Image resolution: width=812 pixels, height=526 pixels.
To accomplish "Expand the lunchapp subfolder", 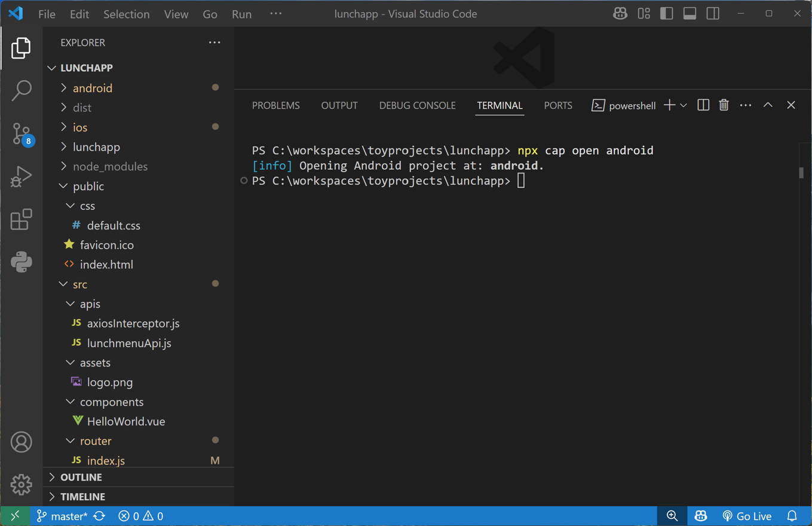I will pyautogui.click(x=139, y=146).
